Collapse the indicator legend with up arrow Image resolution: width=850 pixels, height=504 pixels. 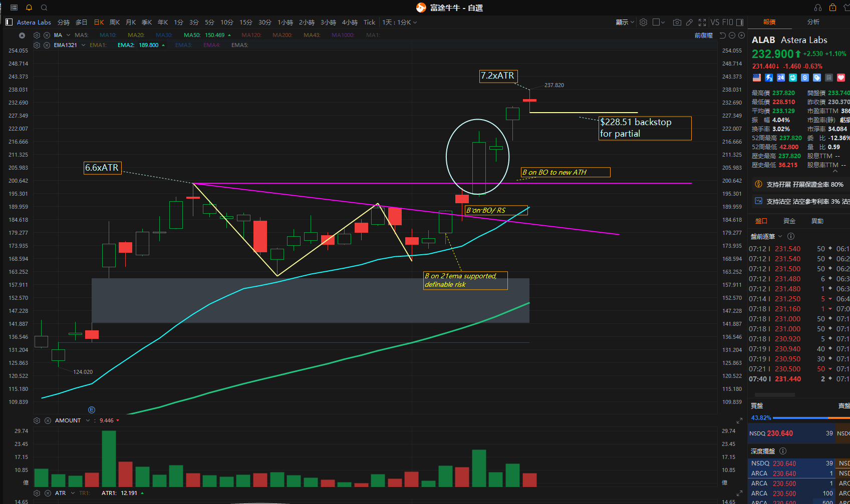coord(22,35)
